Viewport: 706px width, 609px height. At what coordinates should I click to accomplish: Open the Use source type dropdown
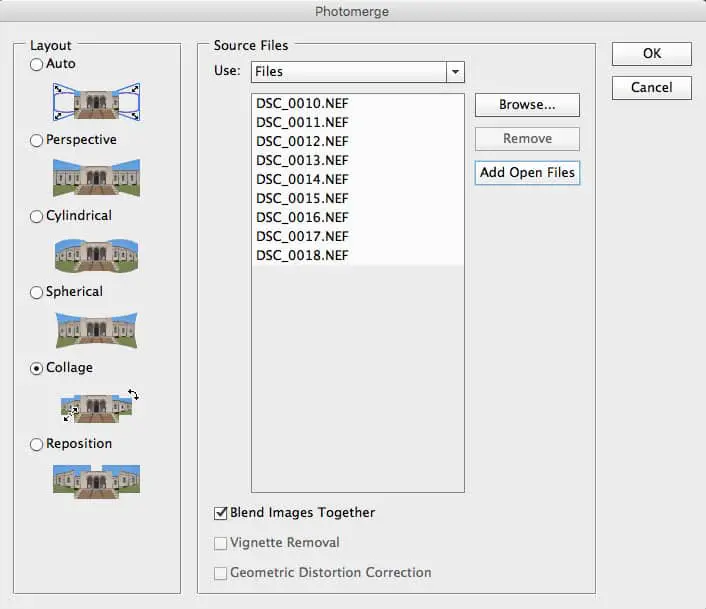(x=456, y=72)
